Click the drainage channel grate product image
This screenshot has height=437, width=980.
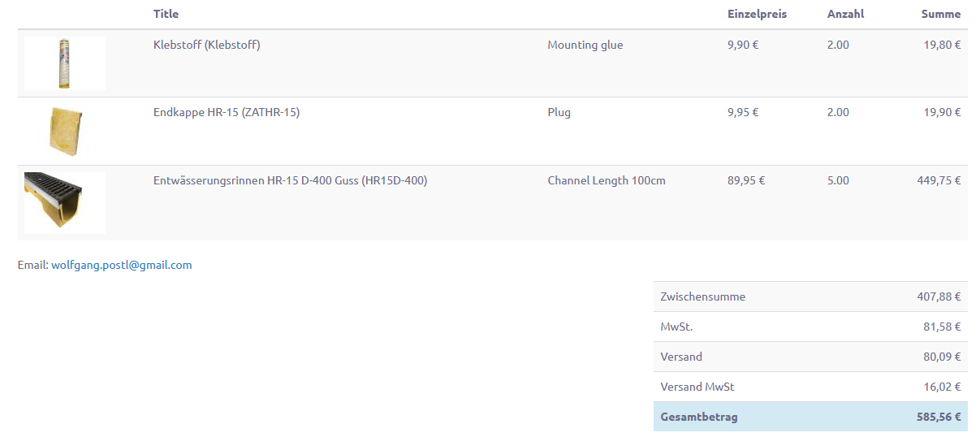pyautogui.click(x=65, y=203)
